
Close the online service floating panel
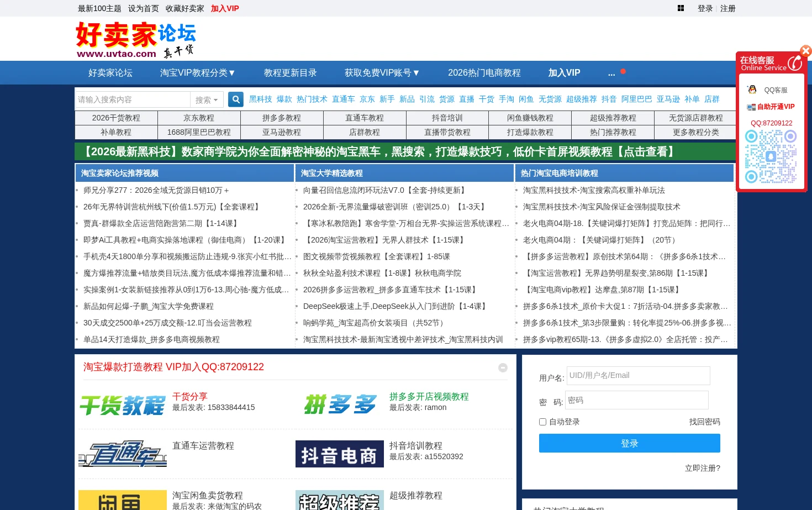806,51
